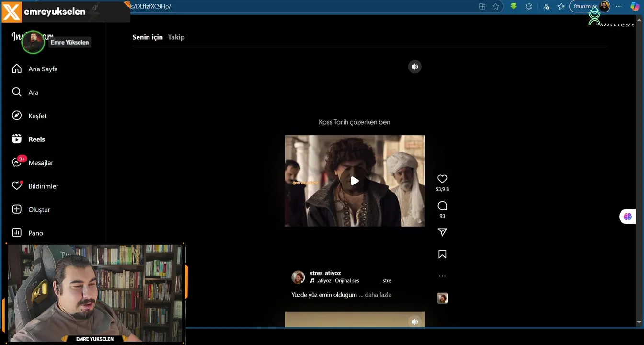Open the Copilot icon in browser toolbar

tap(634, 6)
